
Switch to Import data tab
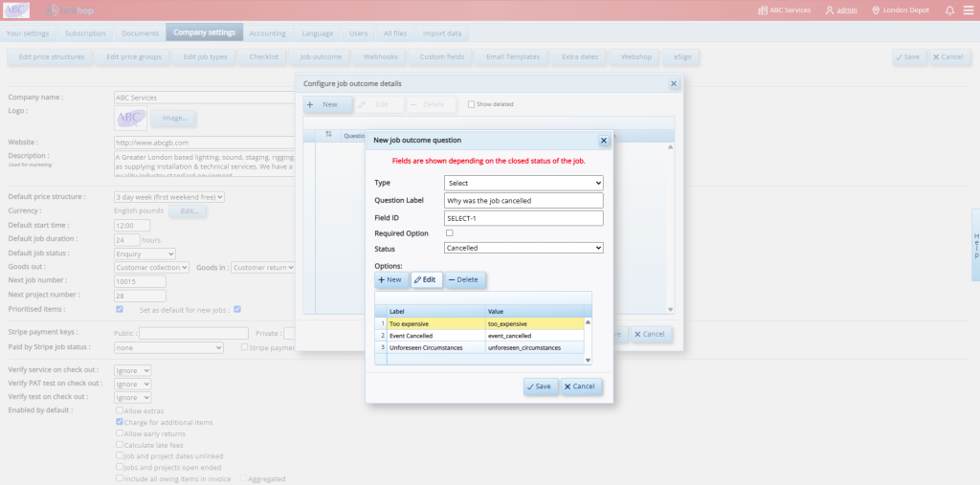tap(442, 33)
